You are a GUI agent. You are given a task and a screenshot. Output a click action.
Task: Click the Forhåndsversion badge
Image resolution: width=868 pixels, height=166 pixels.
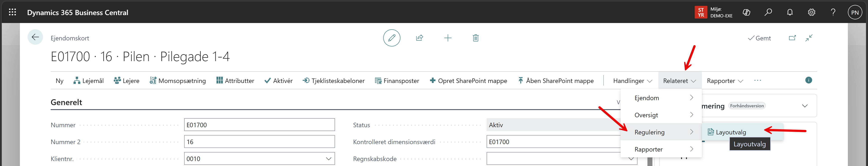(x=747, y=106)
